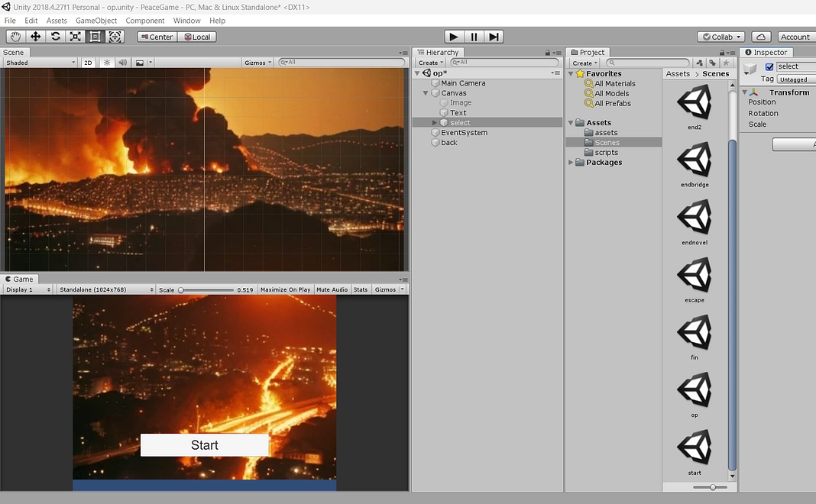Select the Rotate tool
This screenshot has height=504, width=816.
(x=55, y=37)
